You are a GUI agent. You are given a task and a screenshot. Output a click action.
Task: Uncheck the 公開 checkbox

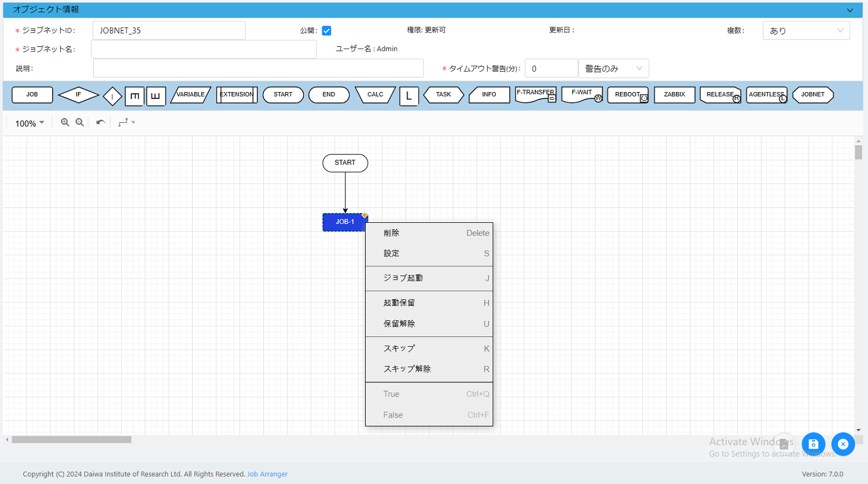pyautogui.click(x=326, y=30)
